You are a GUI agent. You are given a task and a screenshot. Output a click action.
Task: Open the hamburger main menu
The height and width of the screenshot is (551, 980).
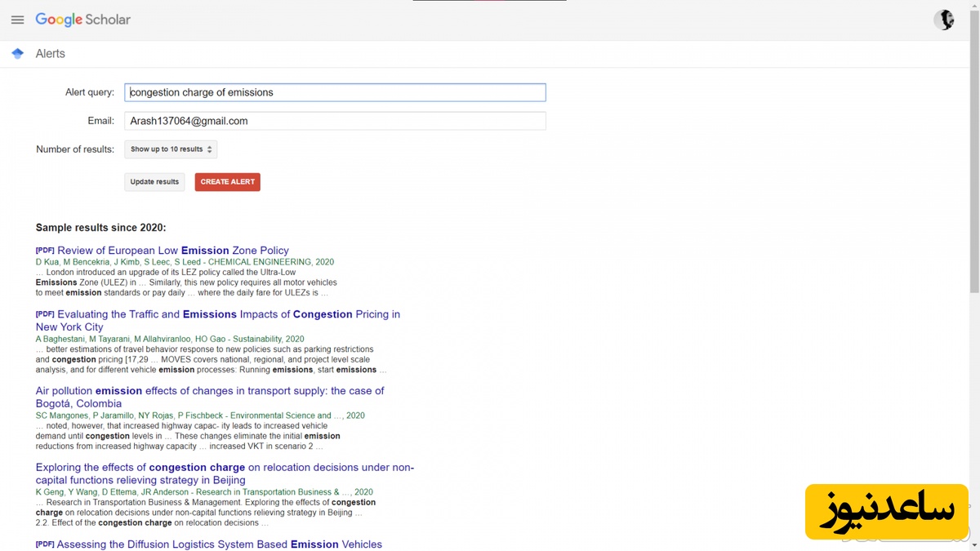[x=17, y=20]
